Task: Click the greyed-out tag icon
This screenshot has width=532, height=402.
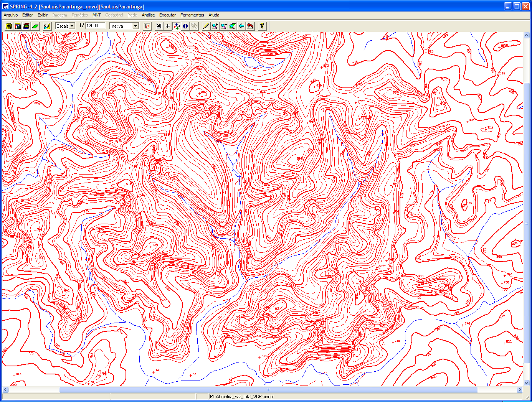Action: tap(194, 26)
